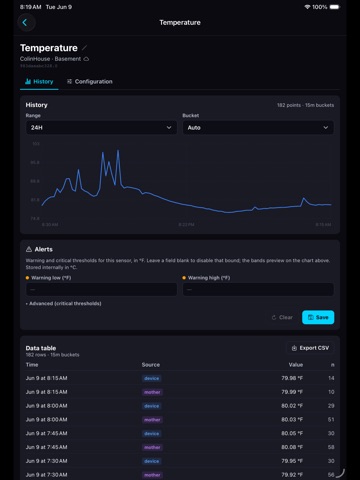Expand Advanced (critical thresholds)
The height and width of the screenshot is (480, 360).
(x=64, y=304)
